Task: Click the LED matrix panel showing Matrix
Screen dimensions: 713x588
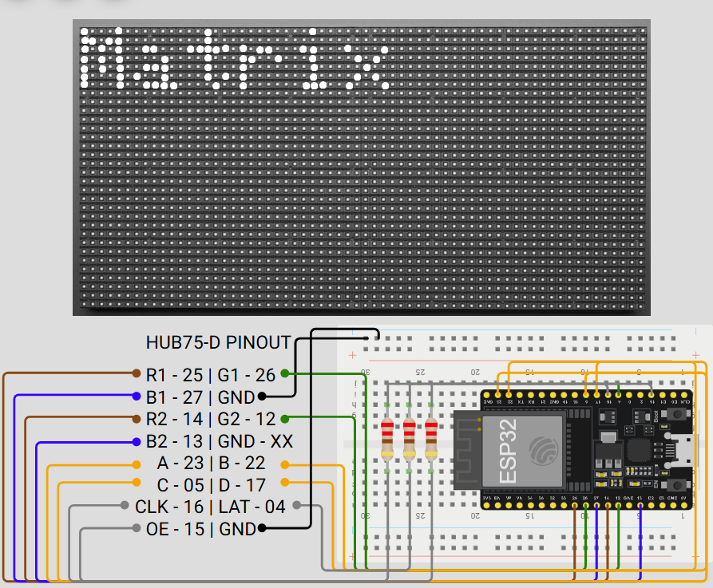Action: (x=361, y=166)
